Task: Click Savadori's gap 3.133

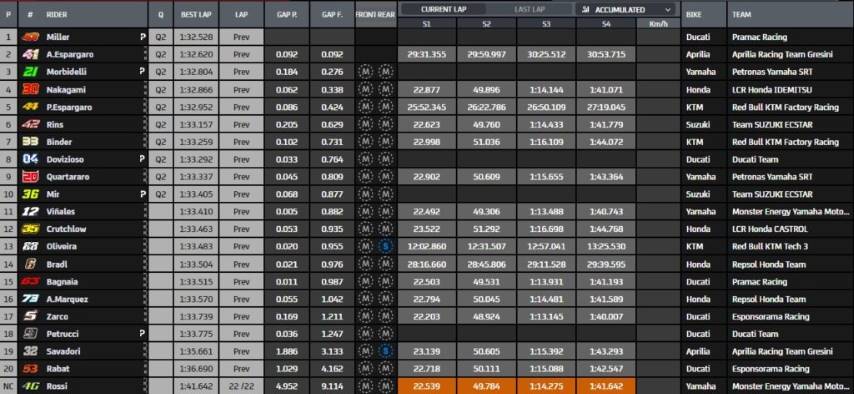Action: [332, 351]
